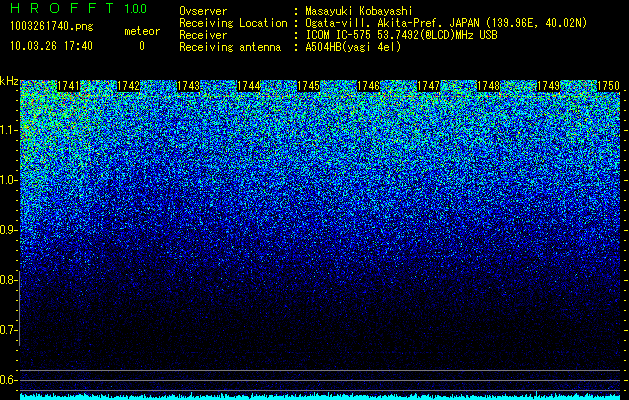Select the filename 1003261740.png

click(52, 27)
